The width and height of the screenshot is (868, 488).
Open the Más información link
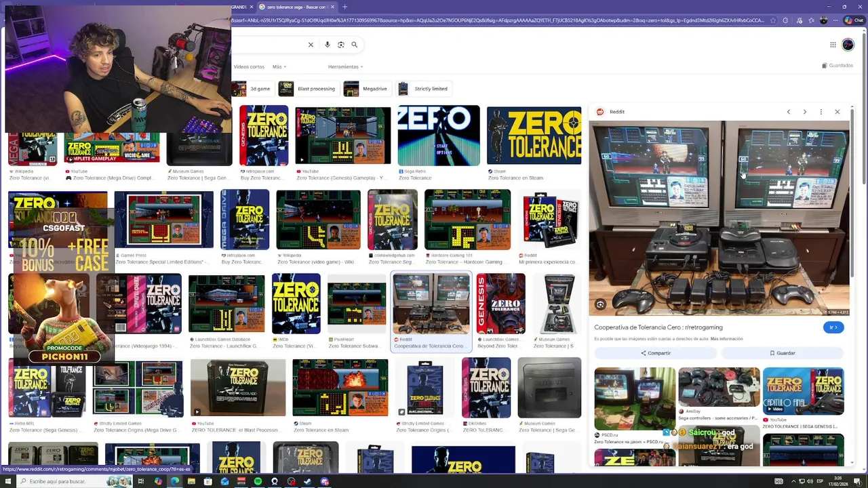tap(726, 338)
